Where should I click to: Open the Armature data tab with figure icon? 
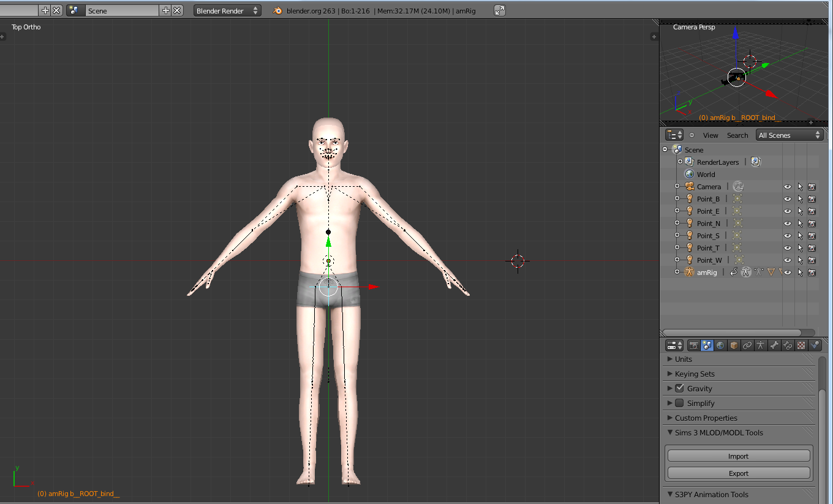point(759,345)
